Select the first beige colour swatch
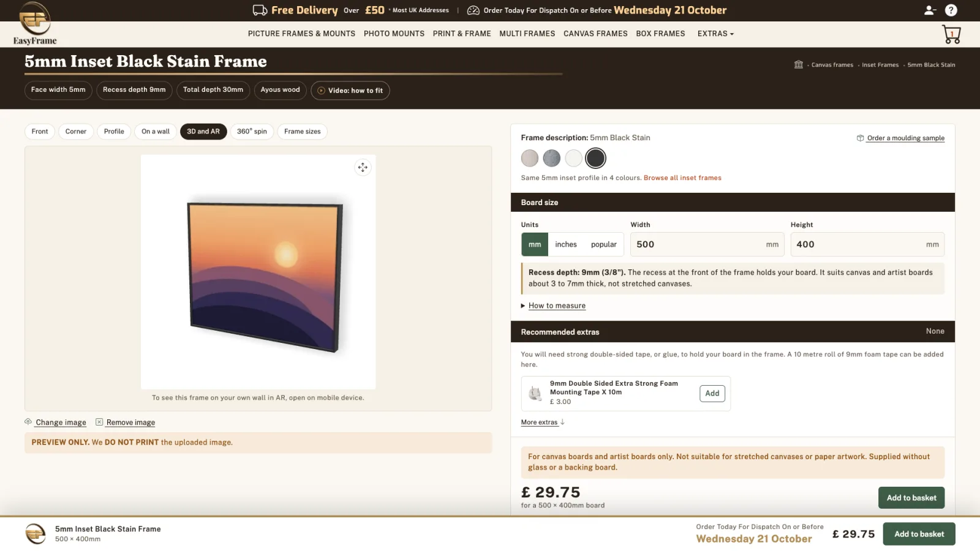 [530, 159]
